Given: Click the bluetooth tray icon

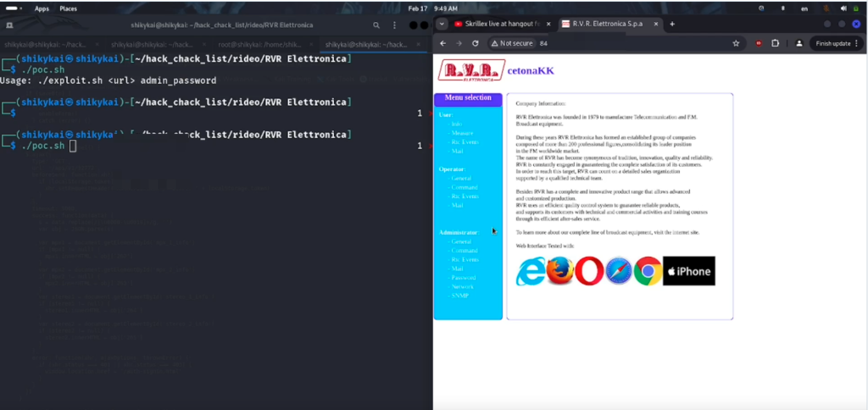Looking at the screenshot, I should pyautogui.click(x=782, y=8).
